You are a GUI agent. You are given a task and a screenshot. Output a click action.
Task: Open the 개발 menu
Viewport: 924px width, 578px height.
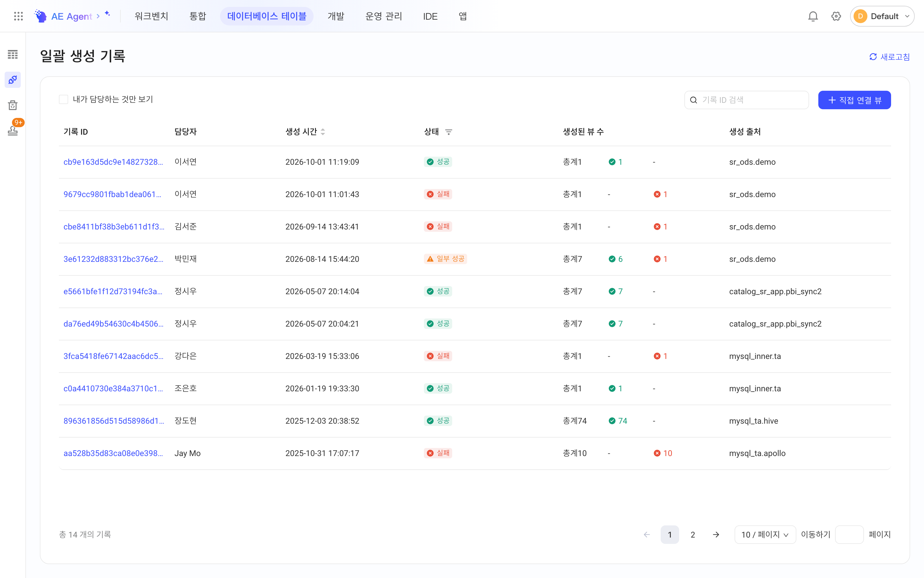pos(336,16)
